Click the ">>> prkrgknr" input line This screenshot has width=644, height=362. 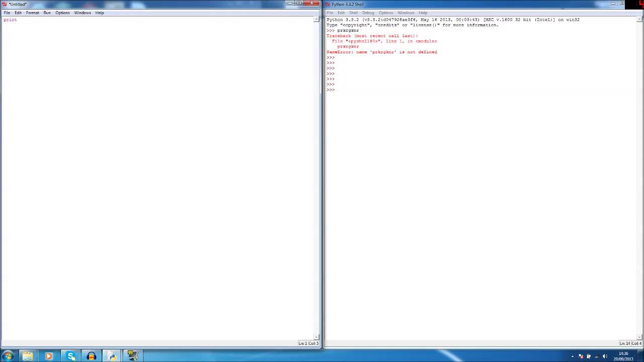(x=343, y=30)
